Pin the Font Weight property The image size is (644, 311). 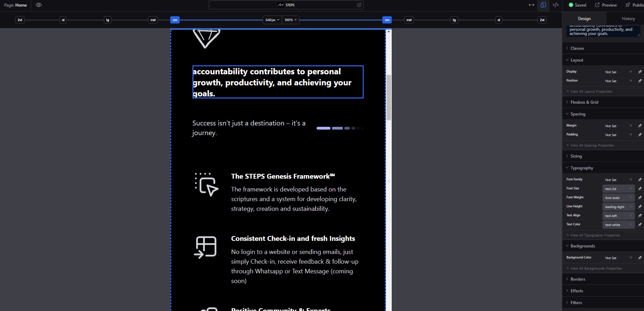[640, 198]
